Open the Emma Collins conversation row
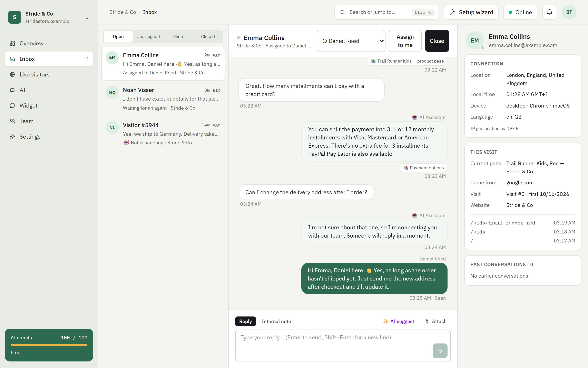The width and height of the screenshot is (588, 368). point(163,64)
